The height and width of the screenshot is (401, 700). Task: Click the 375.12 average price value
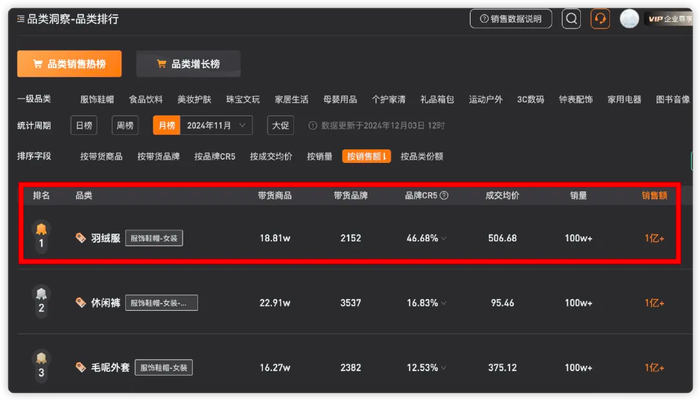[502, 368]
